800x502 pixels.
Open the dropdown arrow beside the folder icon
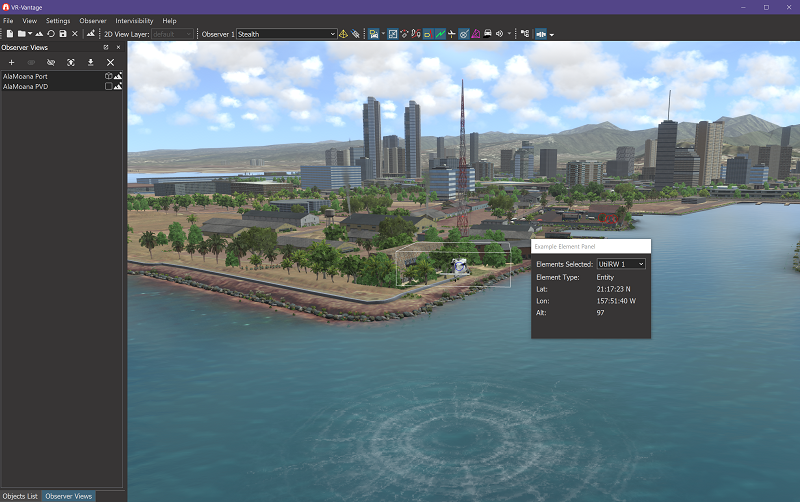tap(30, 34)
